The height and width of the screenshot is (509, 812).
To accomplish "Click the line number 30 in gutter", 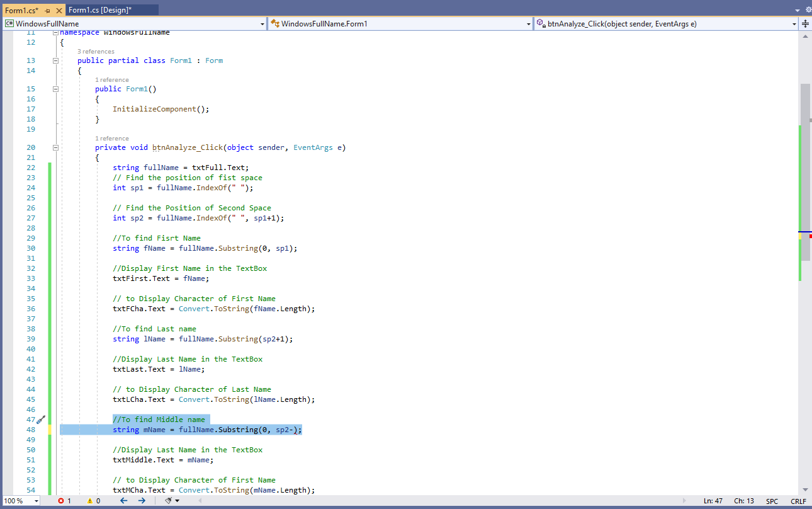I will pyautogui.click(x=31, y=248).
